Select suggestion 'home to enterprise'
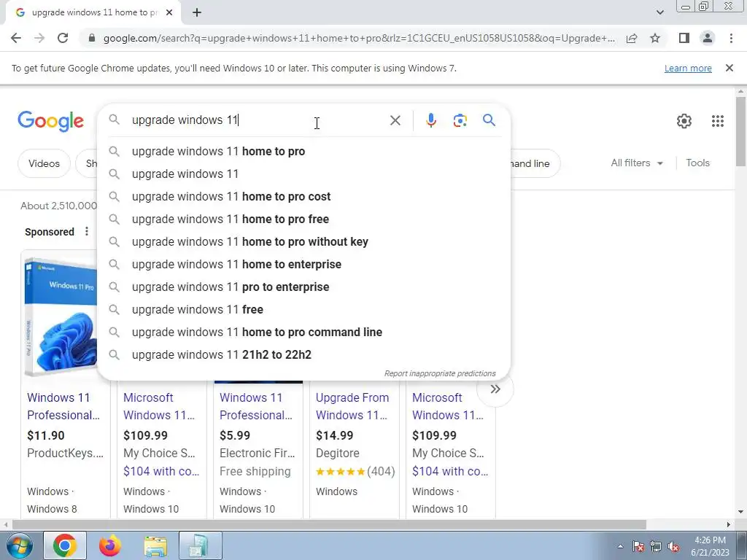Image resolution: width=747 pixels, height=560 pixels. (x=304, y=264)
